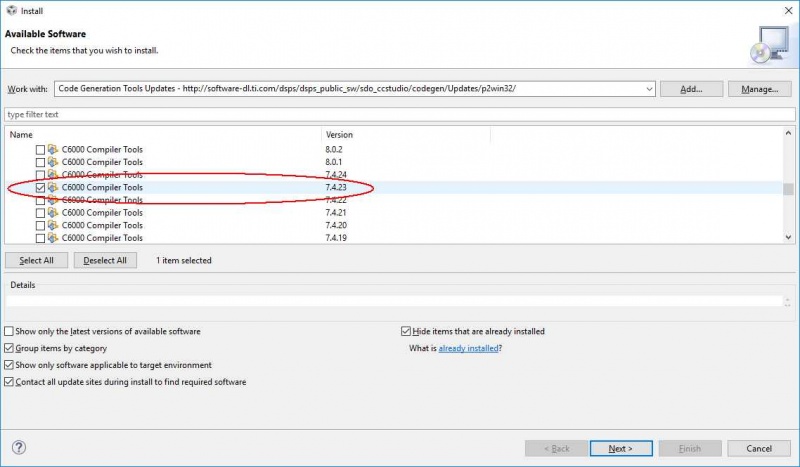The image size is (800, 467).
Task: Check C6000 Compiler Tools version 8.0.1
Action: pos(40,162)
